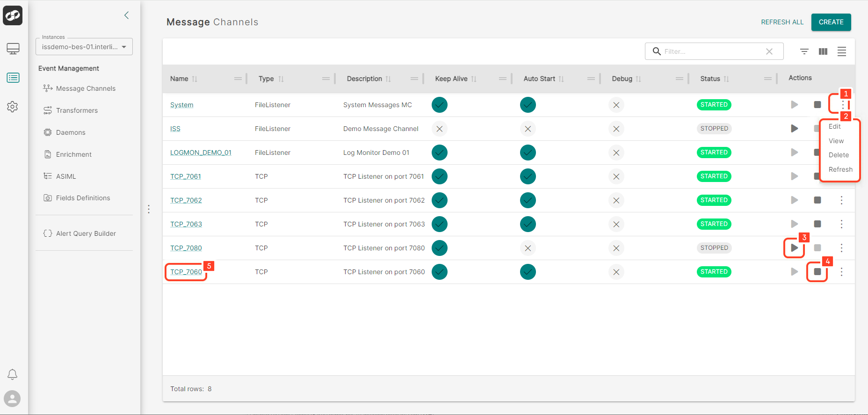Open the System channel link
868x415 pixels.
pos(181,105)
